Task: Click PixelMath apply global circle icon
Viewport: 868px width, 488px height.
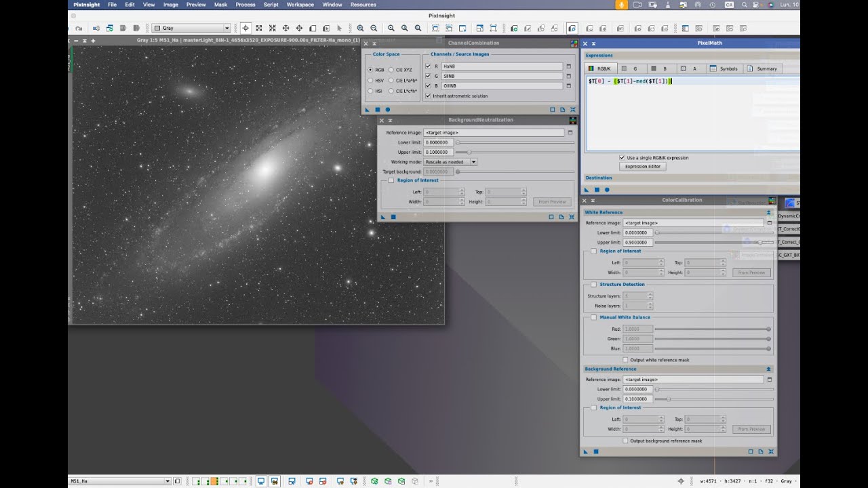Action: (x=607, y=190)
